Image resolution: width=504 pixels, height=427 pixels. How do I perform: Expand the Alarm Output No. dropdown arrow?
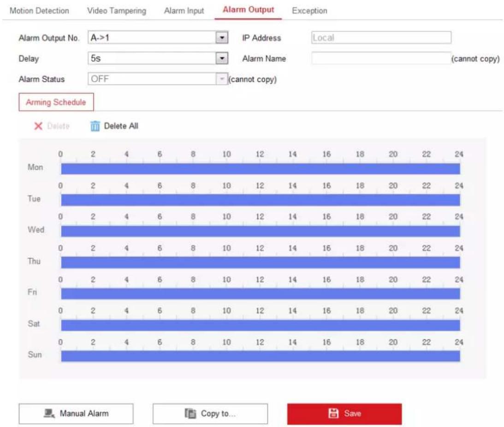[x=222, y=38]
